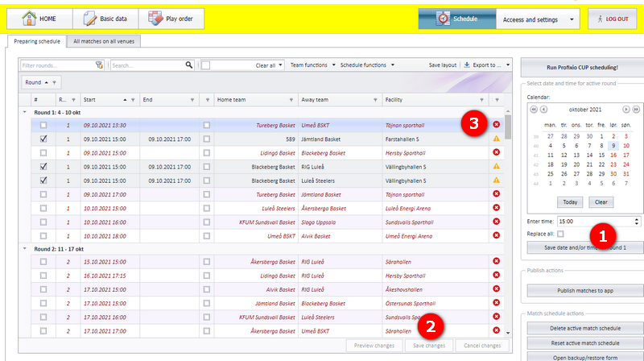Toggle the checkbox left of Clear all

[206, 65]
